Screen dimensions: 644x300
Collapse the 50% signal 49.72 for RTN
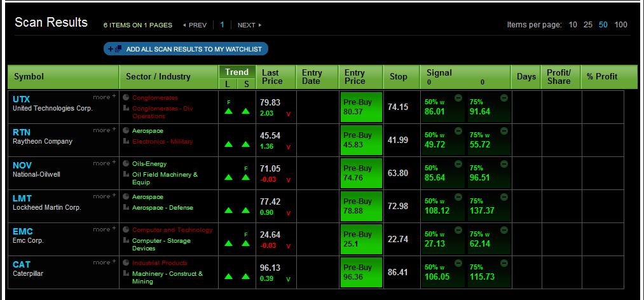click(x=458, y=131)
